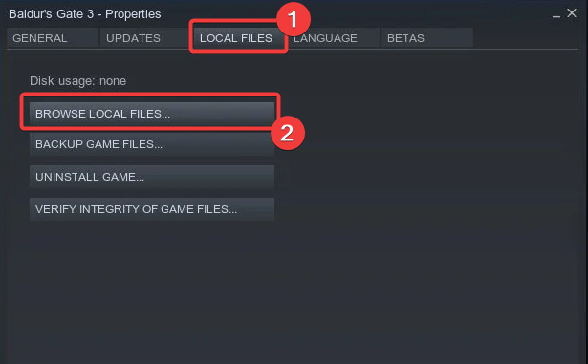Click the disk usage value none

pyautogui.click(x=113, y=81)
